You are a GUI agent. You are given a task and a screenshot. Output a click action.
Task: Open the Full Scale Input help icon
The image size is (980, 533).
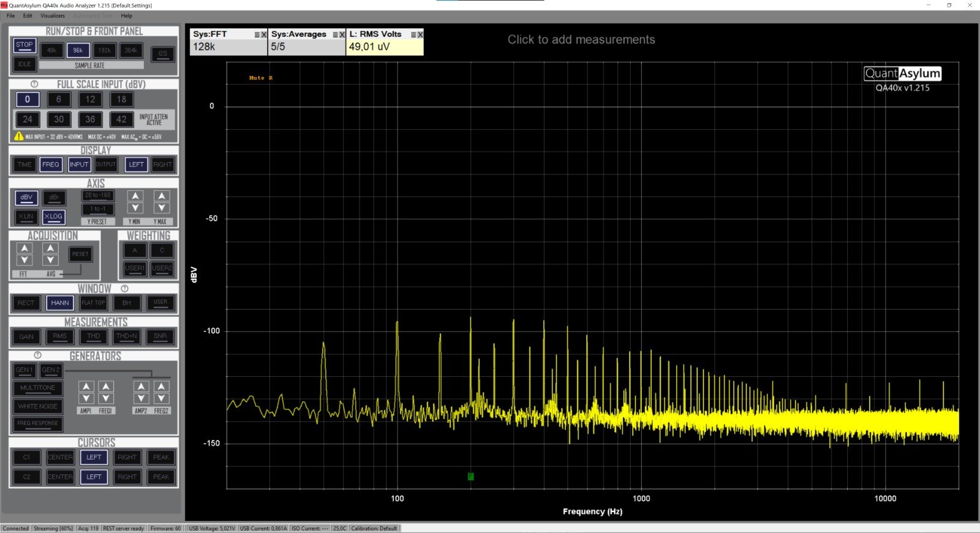pyautogui.click(x=34, y=84)
